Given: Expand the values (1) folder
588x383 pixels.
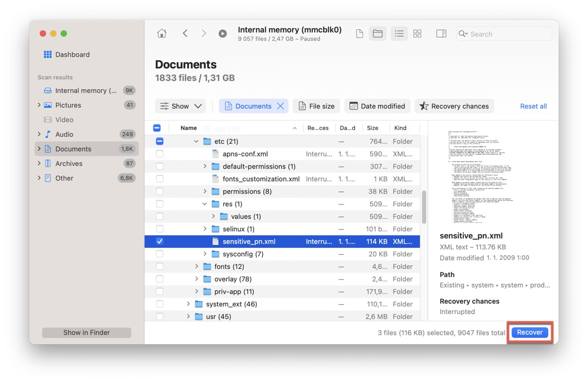Looking at the screenshot, I should [x=213, y=217].
